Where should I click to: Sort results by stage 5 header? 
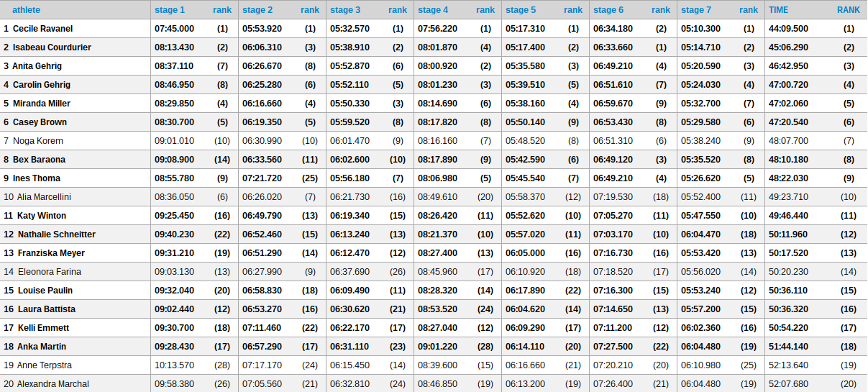(521, 10)
